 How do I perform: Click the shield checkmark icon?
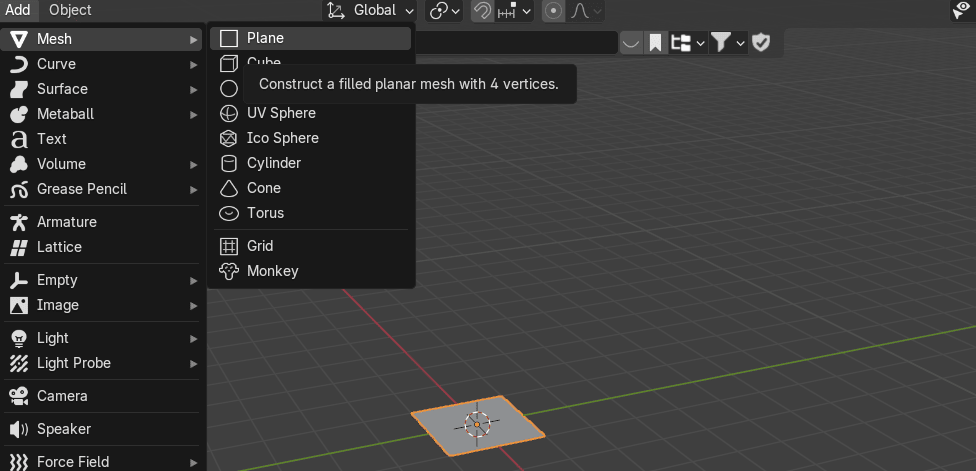pos(761,42)
